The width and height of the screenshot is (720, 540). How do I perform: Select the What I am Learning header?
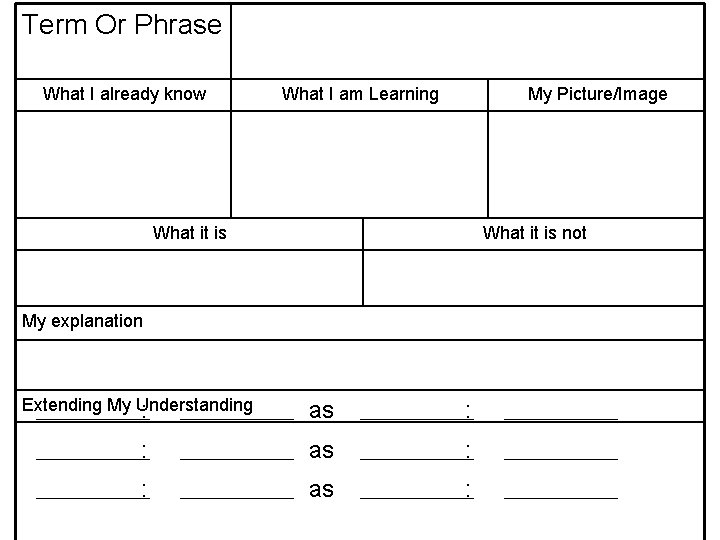pyautogui.click(x=360, y=95)
